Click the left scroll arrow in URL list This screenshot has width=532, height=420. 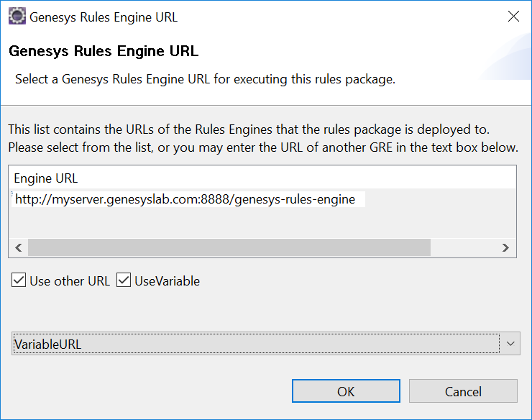click(x=19, y=247)
